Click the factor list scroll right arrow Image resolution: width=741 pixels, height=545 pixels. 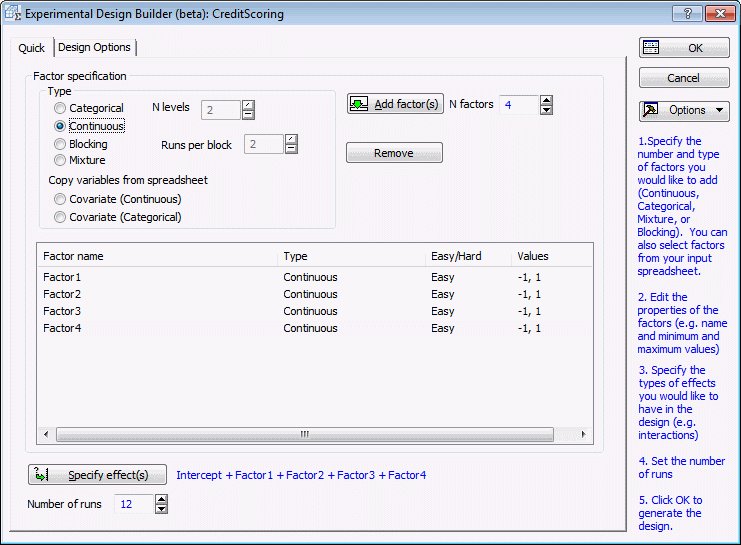click(584, 434)
